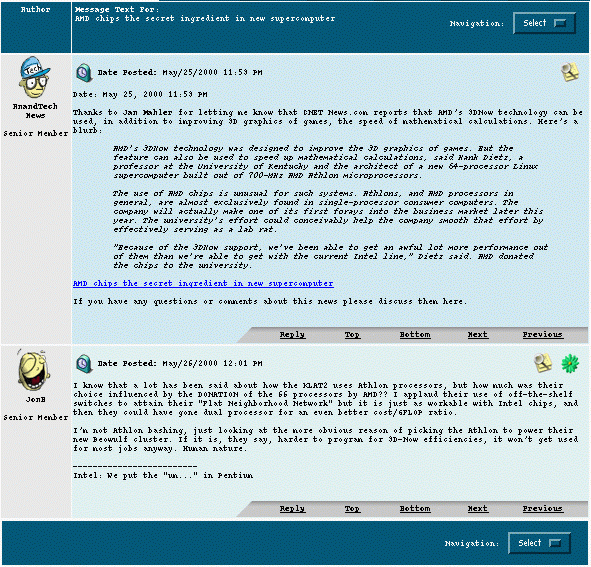Click Senior Member label under JonB

tap(35, 418)
